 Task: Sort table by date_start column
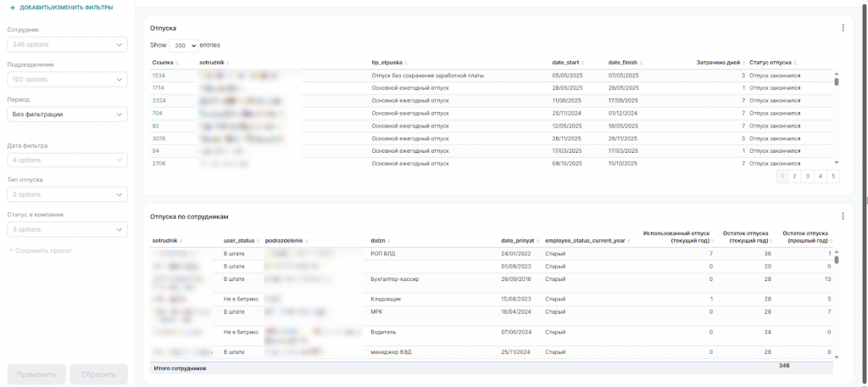click(x=567, y=63)
